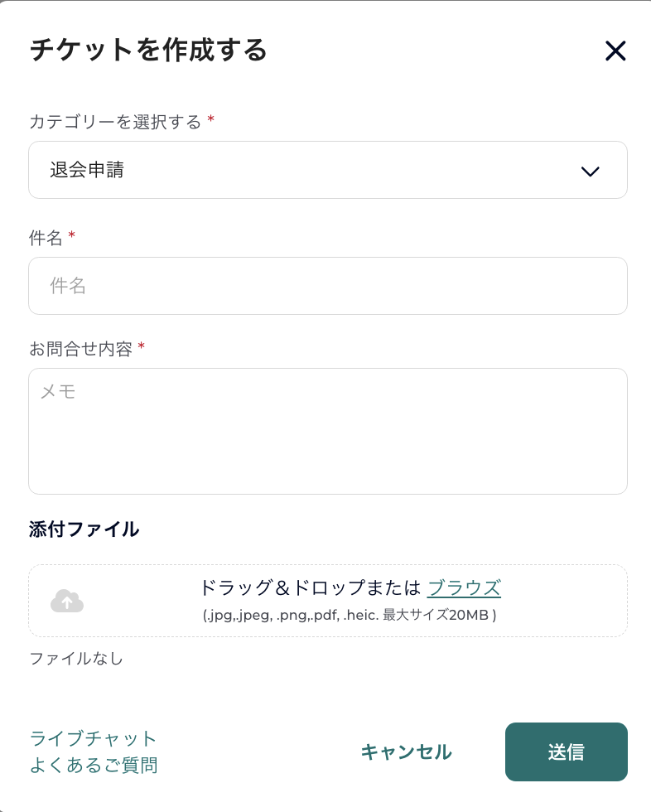Open file browser via ブラウズ link
Viewport: 651px width, 812px height.
coord(464,588)
